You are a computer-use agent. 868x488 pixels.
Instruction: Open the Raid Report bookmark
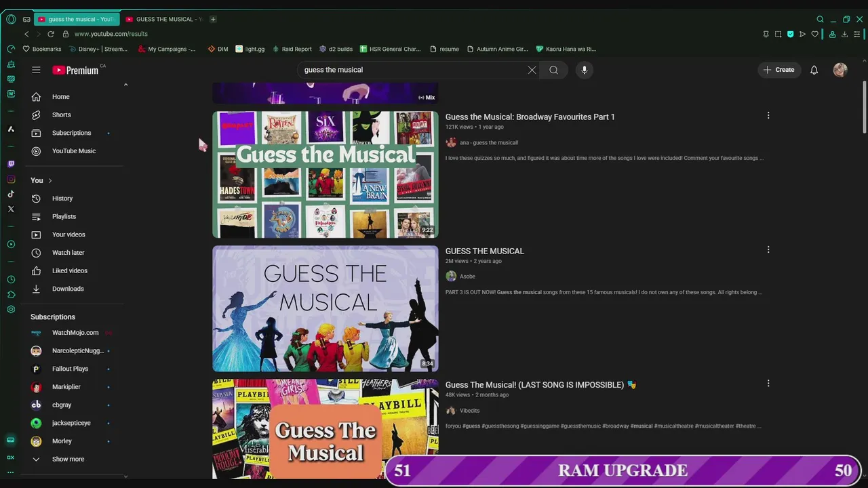(292, 49)
